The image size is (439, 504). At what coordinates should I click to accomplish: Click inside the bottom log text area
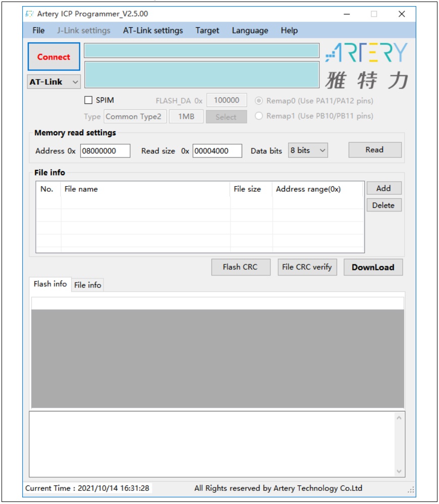(212, 444)
